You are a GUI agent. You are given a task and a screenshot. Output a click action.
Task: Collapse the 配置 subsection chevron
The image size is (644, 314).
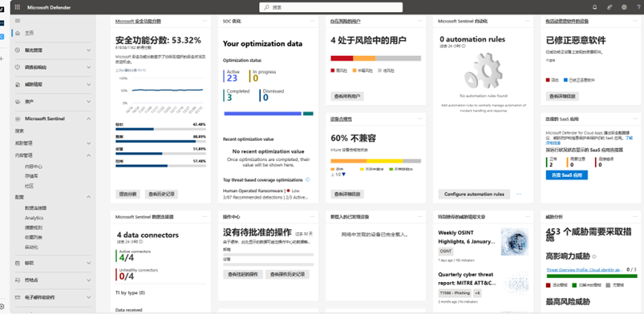click(x=89, y=197)
